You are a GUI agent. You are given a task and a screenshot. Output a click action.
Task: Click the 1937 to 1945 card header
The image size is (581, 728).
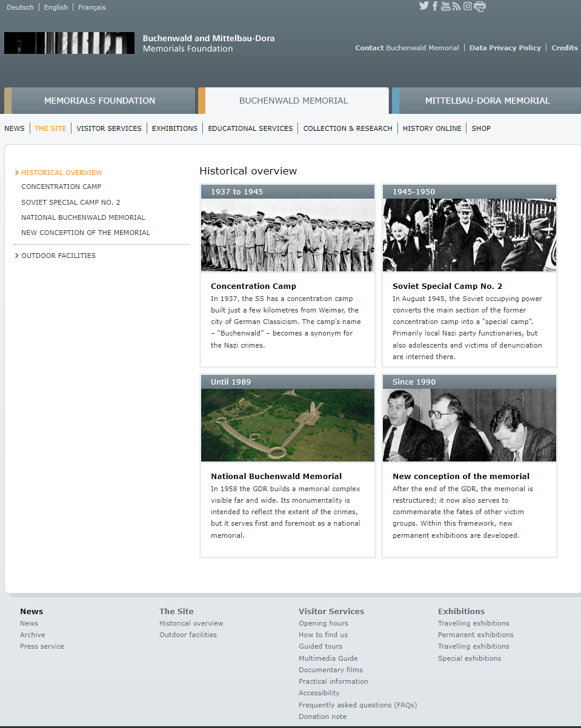pos(288,192)
